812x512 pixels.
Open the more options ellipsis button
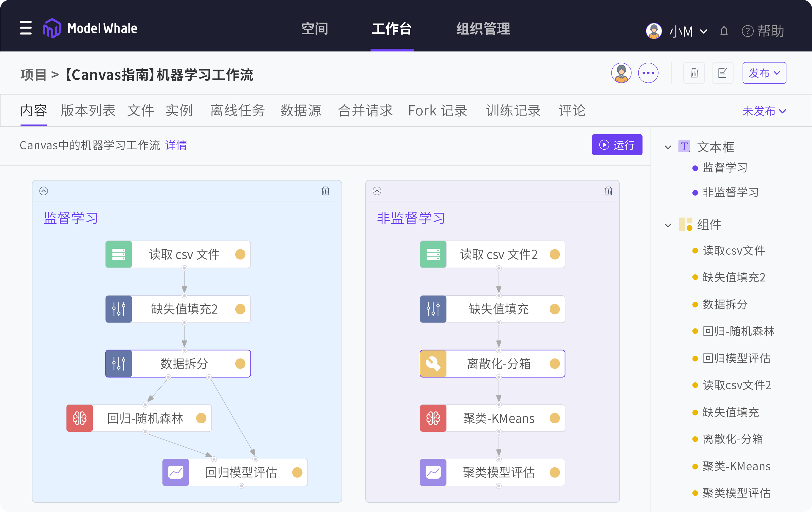pos(648,73)
